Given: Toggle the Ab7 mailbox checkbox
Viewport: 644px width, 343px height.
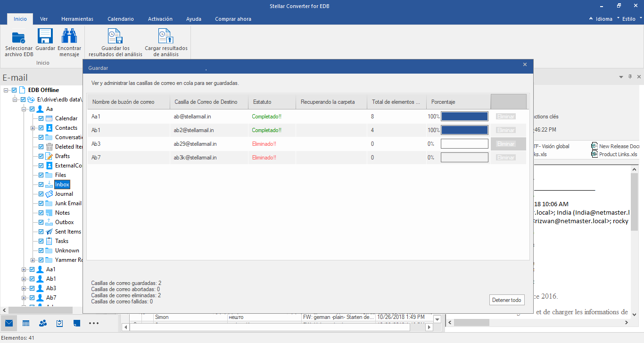Looking at the screenshot, I should tap(32, 298).
